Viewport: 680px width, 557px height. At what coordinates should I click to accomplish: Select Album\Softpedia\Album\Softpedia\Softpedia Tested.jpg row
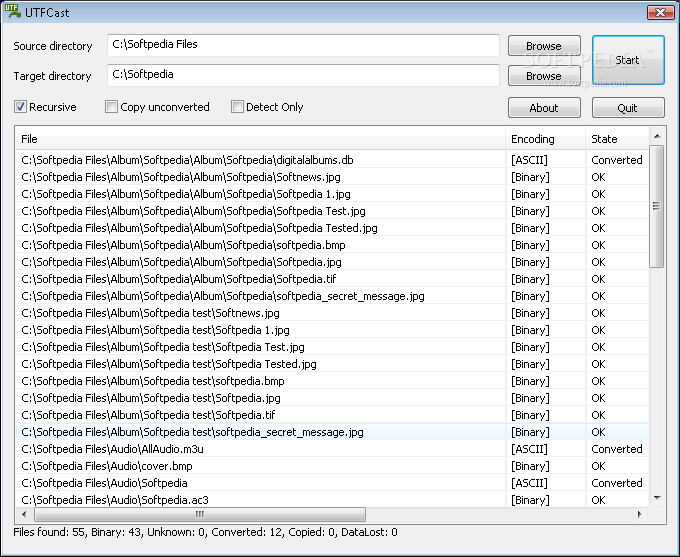tap(332, 228)
